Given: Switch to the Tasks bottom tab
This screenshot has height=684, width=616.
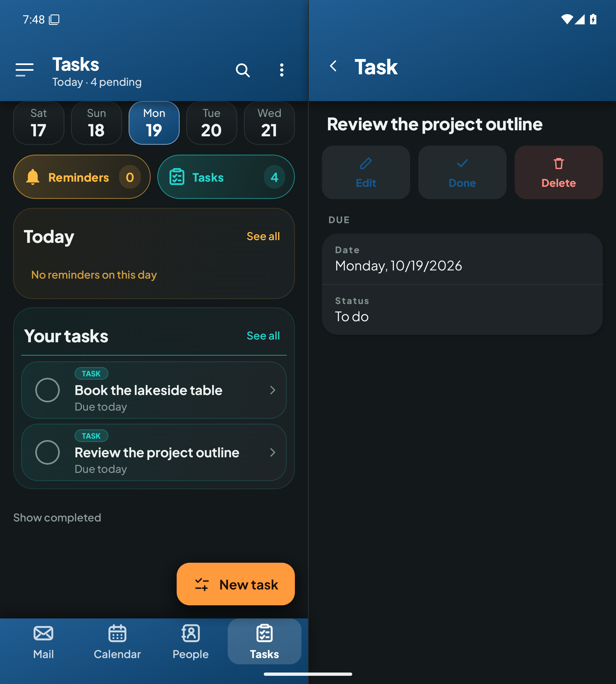Looking at the screenshot, I should pyautogui.click(x=264, y=642).
